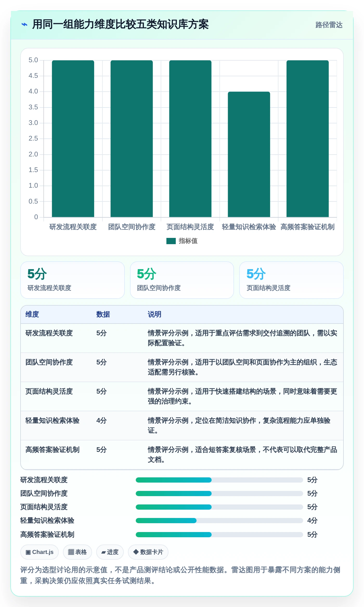Click the teal legend swatch for 指标值
Image resolution: width=364 pixels, height=607 pixels.
(x=171, y=241)
